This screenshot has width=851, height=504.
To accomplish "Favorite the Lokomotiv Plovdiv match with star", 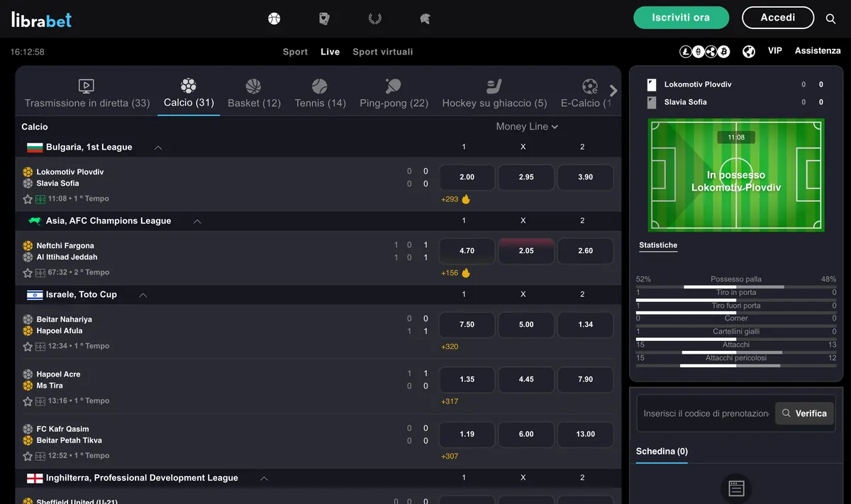I will [28, 199].
